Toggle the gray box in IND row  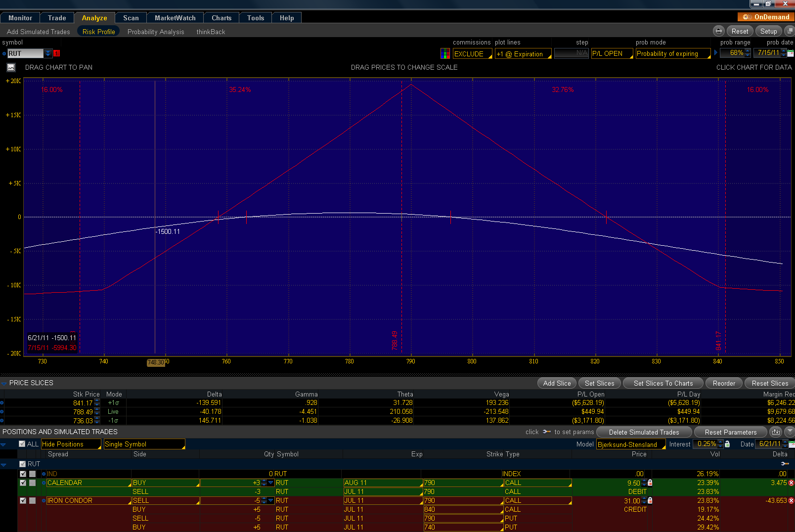click(x=32, y=474)
